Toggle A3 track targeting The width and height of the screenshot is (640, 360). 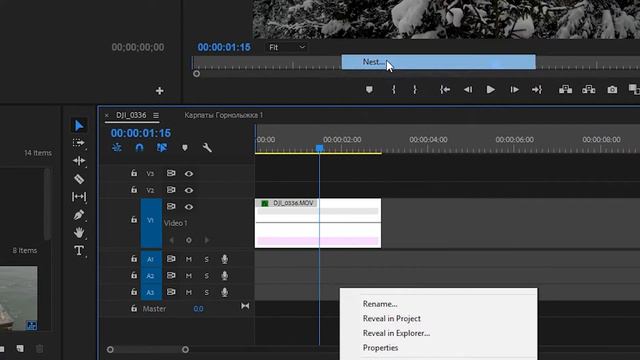[x=151, y=292]
